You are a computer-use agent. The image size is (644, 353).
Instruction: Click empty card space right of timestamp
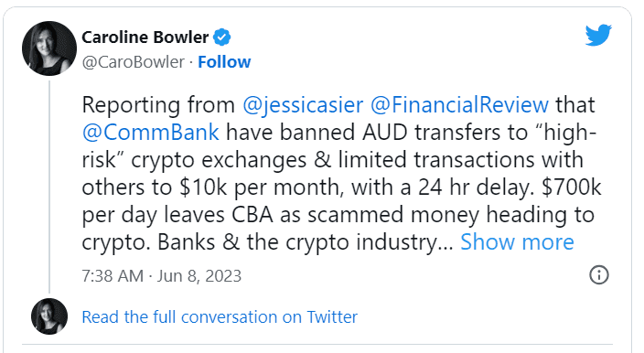[414, 276]
